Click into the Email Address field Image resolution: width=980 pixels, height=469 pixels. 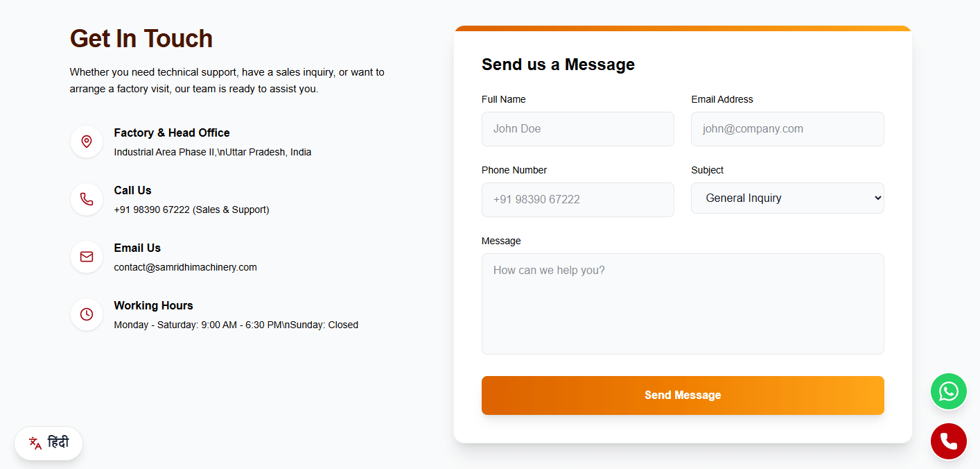[787, 129]
